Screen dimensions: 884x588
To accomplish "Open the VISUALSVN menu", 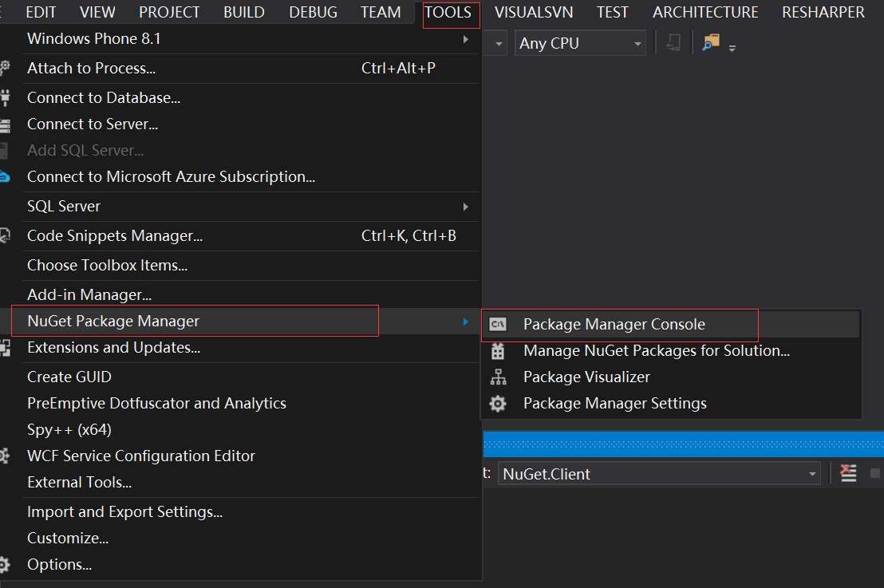I will (x=534, y=12).
